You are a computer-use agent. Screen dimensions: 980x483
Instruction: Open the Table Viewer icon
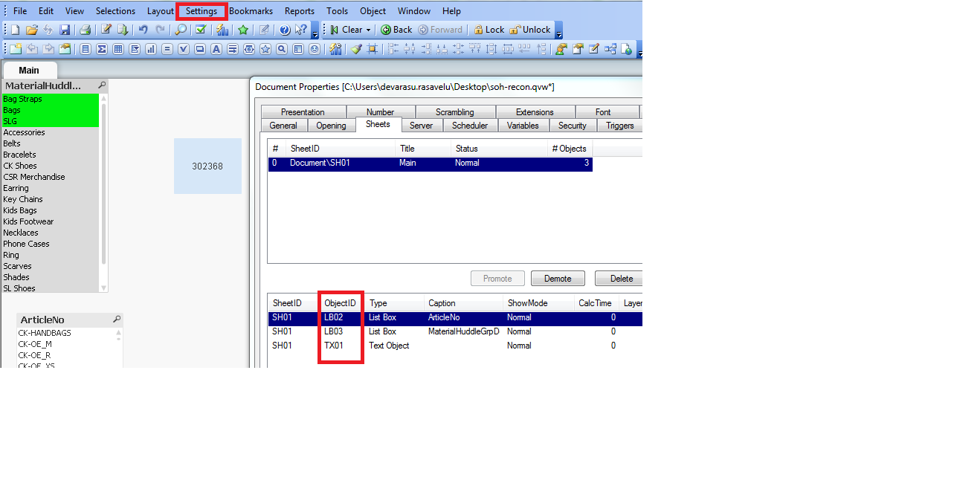tap(610, 49)
